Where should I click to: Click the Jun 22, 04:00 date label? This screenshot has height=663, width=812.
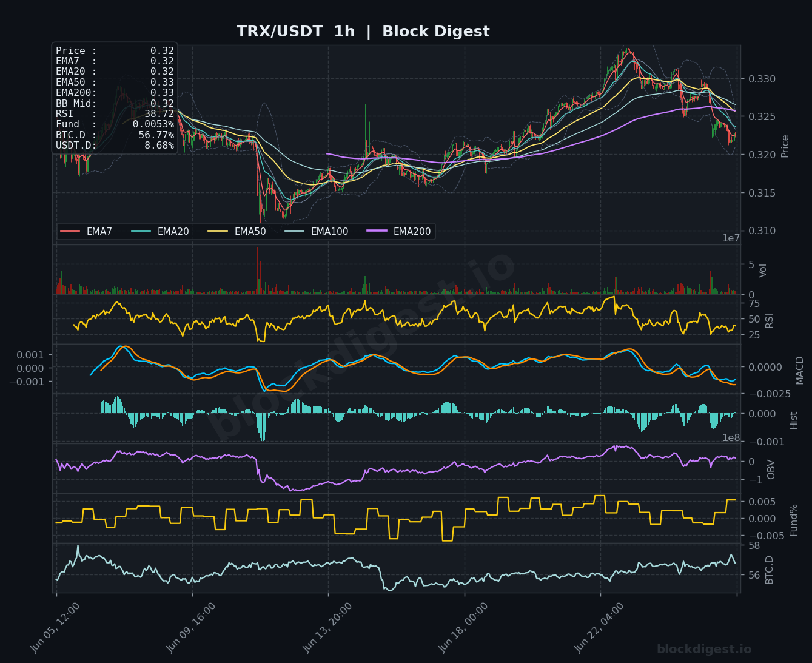point(599,628)
